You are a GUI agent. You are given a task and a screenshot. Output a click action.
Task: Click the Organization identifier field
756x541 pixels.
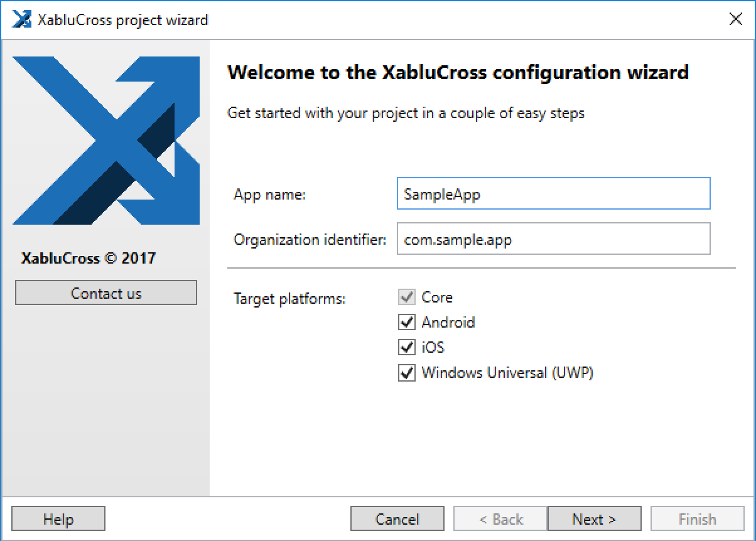tap(553, 239)
